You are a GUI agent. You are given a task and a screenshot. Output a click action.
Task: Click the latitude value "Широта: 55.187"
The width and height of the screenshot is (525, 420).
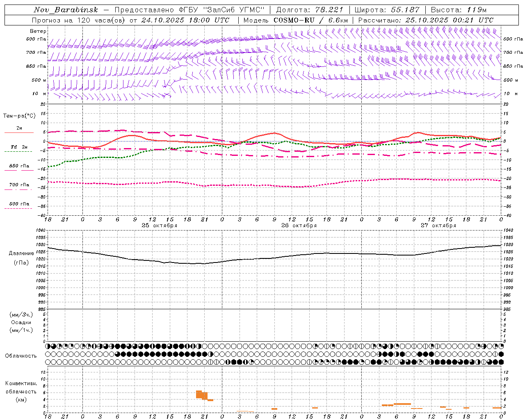(387, 10)
